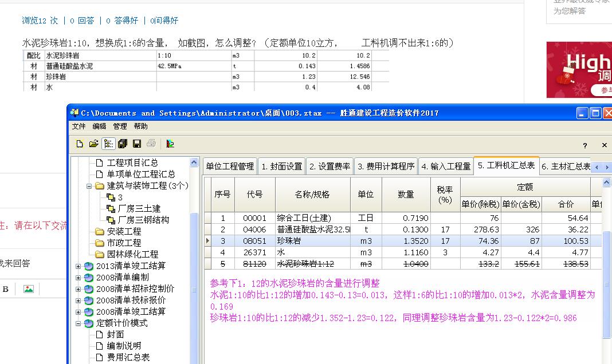Collapse the 定额计价模式 node
Image resolution: width=612 pixels, height=364 pixels.
[78, 323]
